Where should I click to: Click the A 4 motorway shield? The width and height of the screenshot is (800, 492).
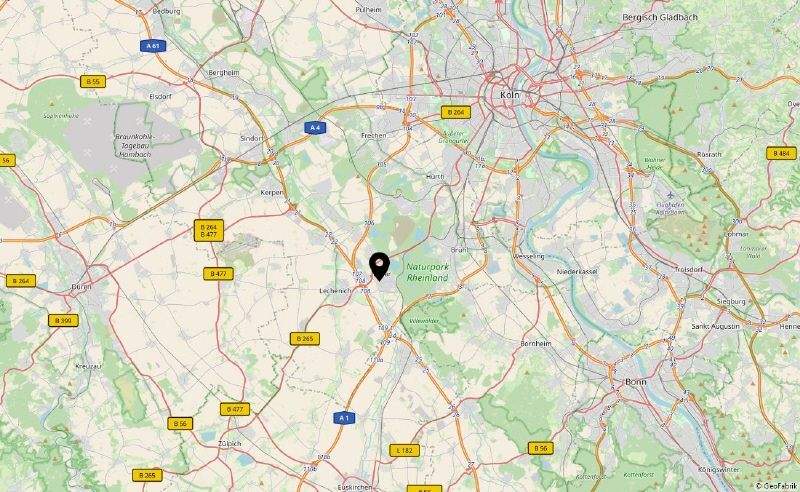click(x=315, y=128)
